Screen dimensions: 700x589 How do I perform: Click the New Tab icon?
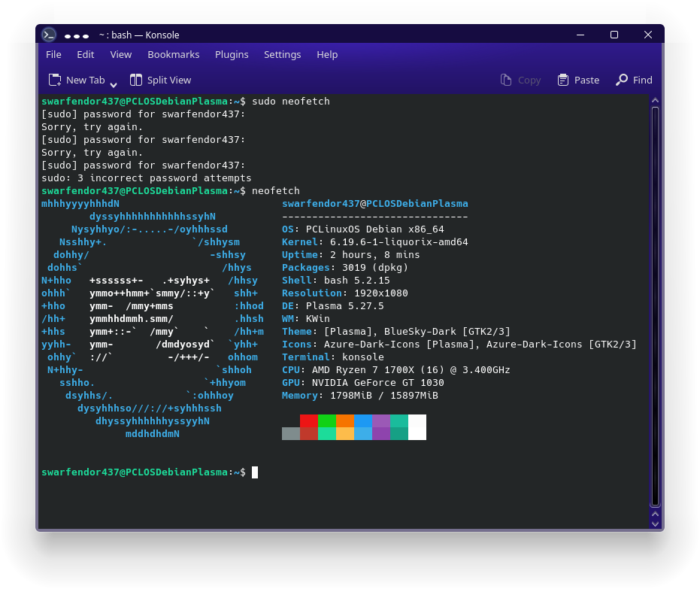[55, 80]
